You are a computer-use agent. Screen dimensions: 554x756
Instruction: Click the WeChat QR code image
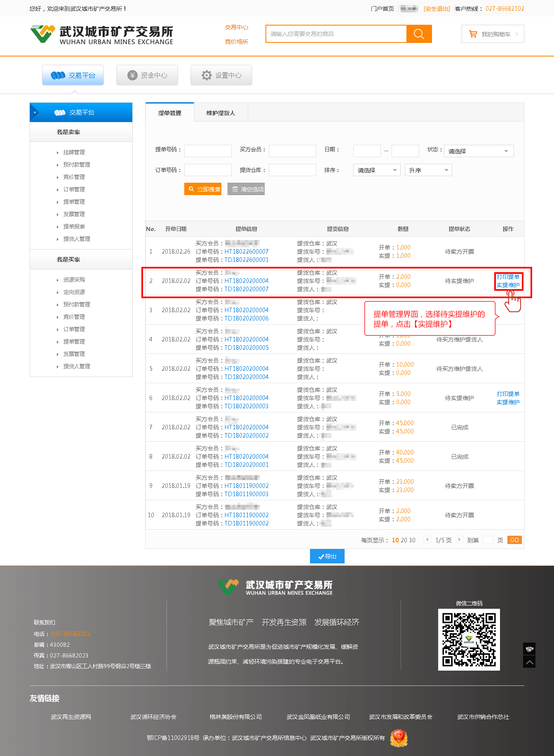tap(469, 639)
